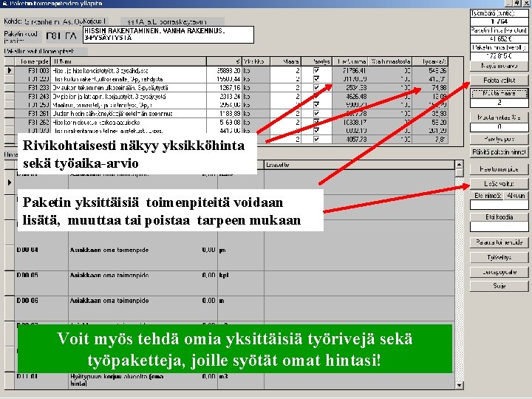Click the 'Palauta toimenpide' button
Screen dimensions: 532x399
(x=499, y=242)
